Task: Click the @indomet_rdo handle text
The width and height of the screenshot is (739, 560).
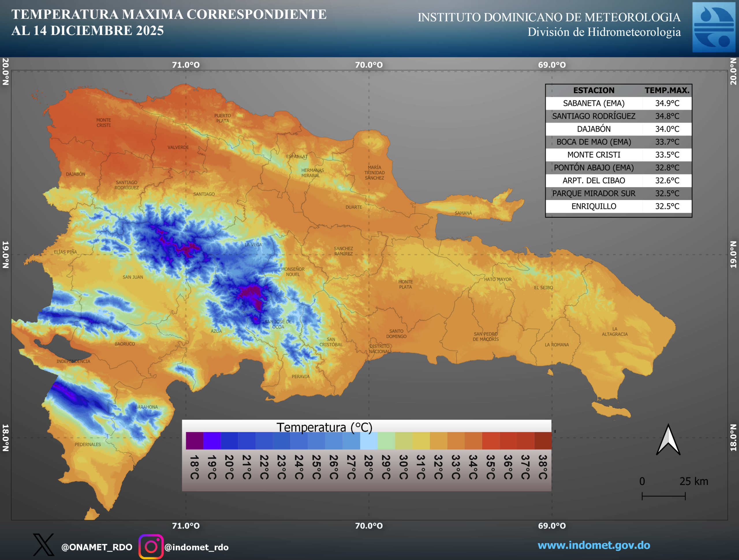Action: 197,547
